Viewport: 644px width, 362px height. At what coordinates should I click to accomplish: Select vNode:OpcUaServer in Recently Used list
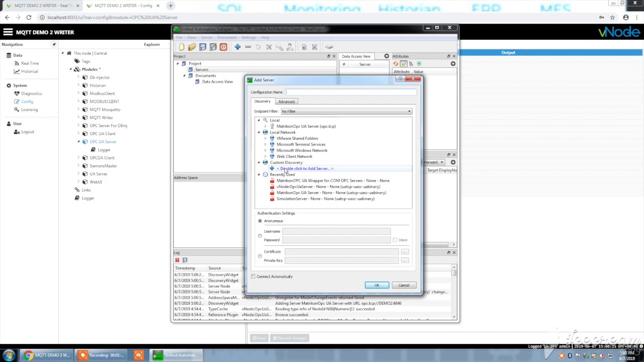click(328, 187)
